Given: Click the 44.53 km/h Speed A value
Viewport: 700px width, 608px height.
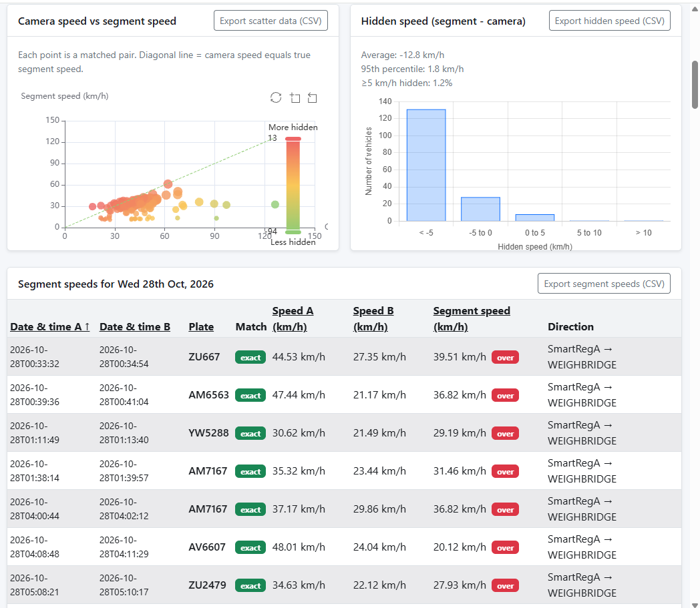Looking at the screenshot, I should pyautogui.click(x=299, y=357).
